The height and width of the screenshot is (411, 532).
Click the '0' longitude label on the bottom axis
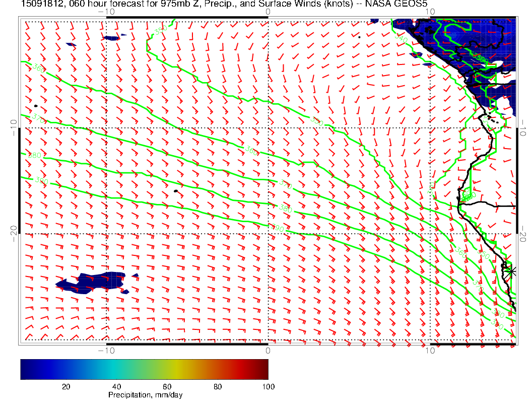[x=268, y=351]
